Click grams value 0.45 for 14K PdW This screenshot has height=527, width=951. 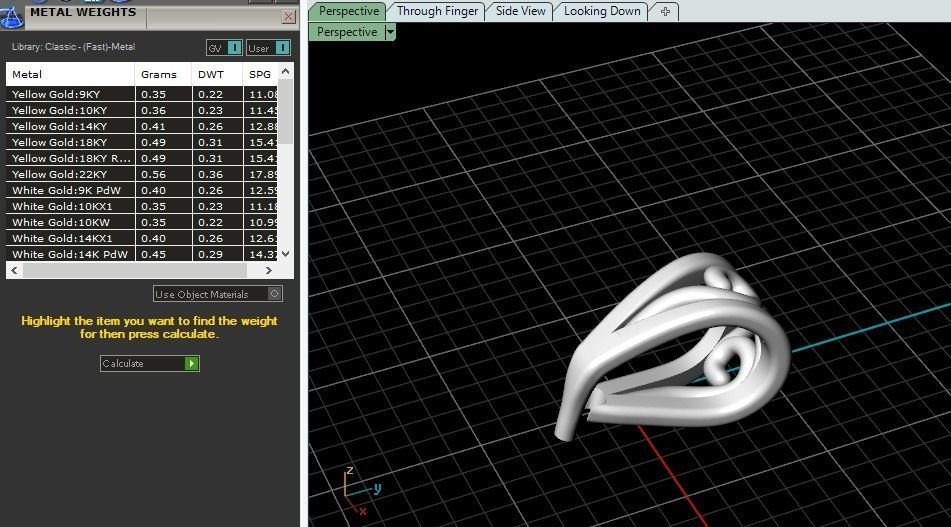click(x=153, y=254)
